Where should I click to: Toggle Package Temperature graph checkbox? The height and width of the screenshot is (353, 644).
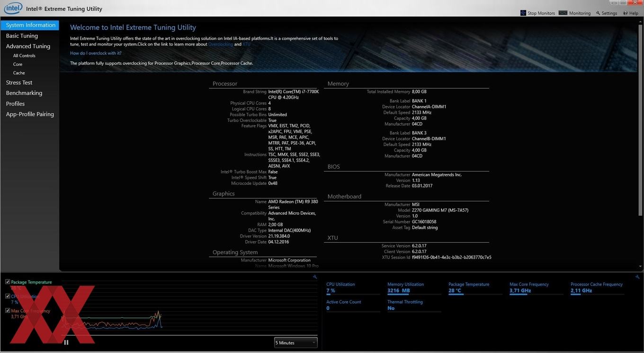[8, 282]
